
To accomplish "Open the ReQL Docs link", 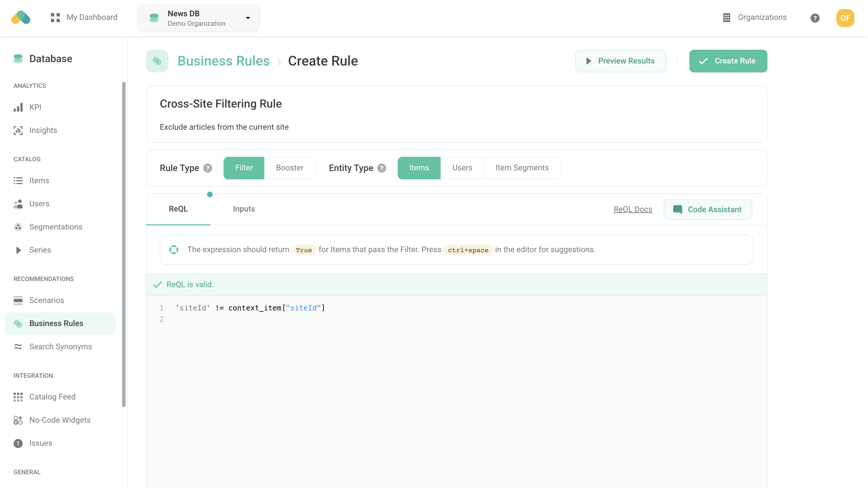I will [633, 209].
